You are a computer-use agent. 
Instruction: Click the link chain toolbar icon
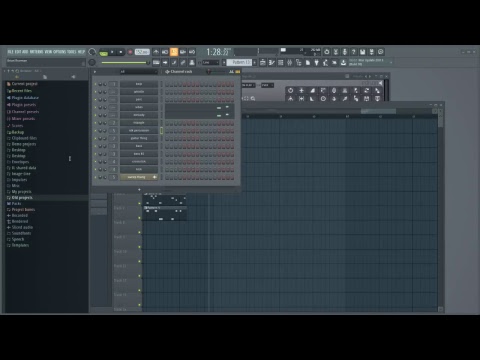coord(183,62)
